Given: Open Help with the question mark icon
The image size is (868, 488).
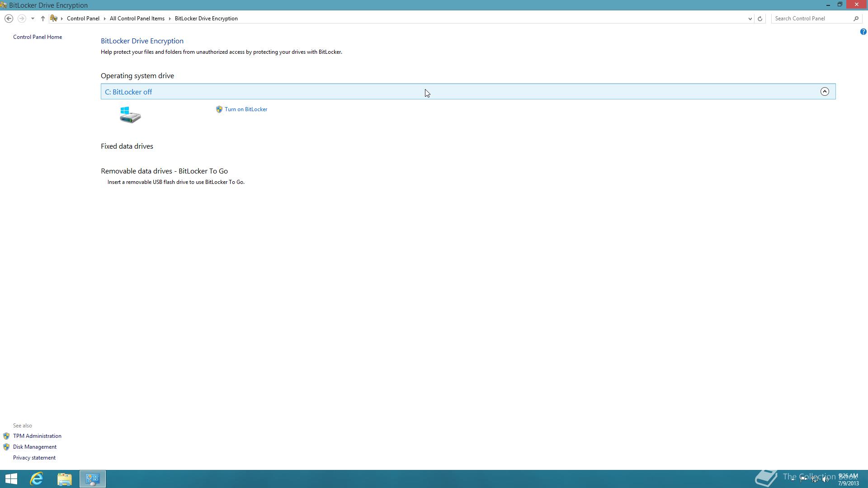Looking at the screenshot, I should tap(863, 32).
